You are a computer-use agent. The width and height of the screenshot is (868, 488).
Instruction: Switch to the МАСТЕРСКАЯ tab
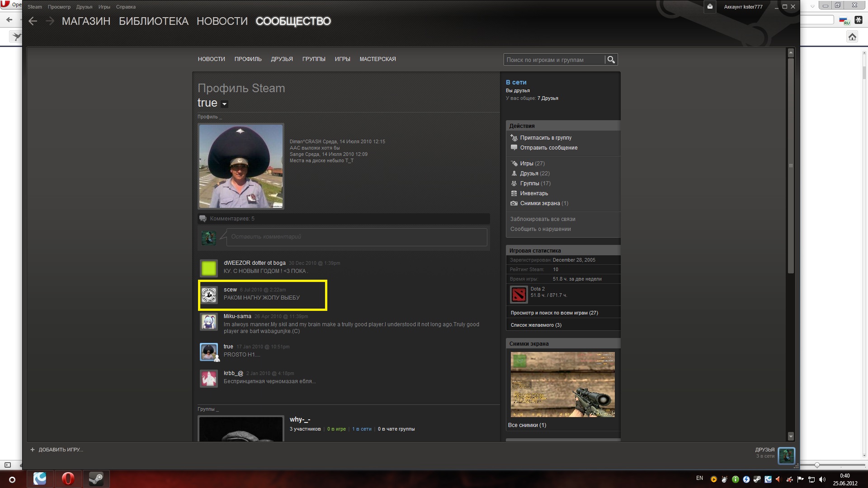(377, 59)
